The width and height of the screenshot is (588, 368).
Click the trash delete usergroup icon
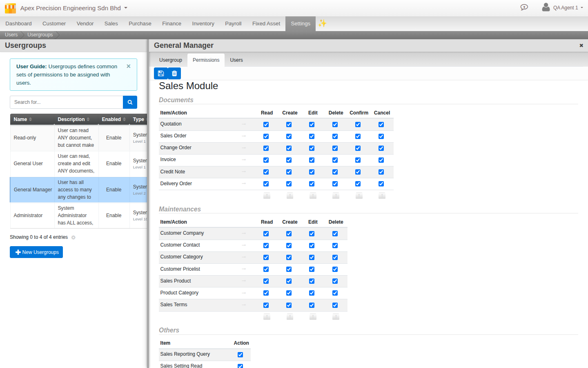174,74
